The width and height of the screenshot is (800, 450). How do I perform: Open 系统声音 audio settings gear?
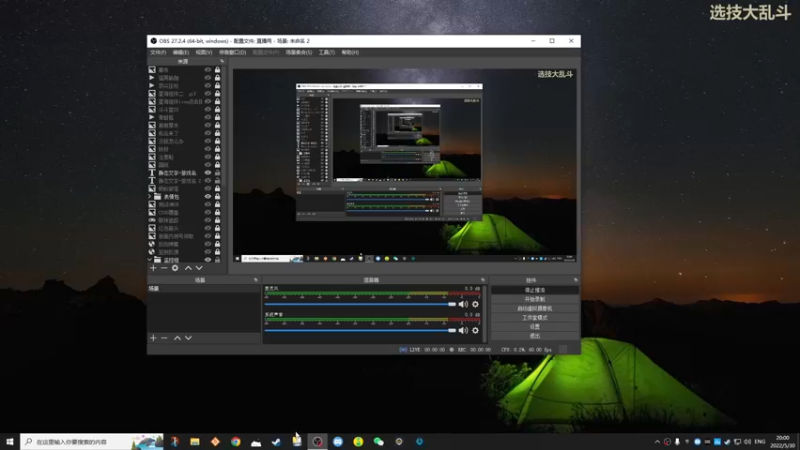pos(475,331)
